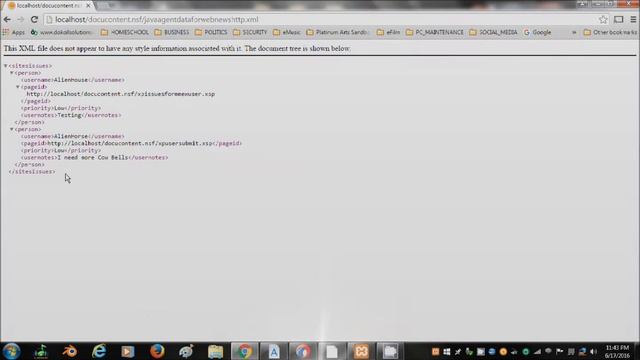Switch to Google Chrome in the taskbar
This screenshot has height=360, width=640.
[244, 351]
